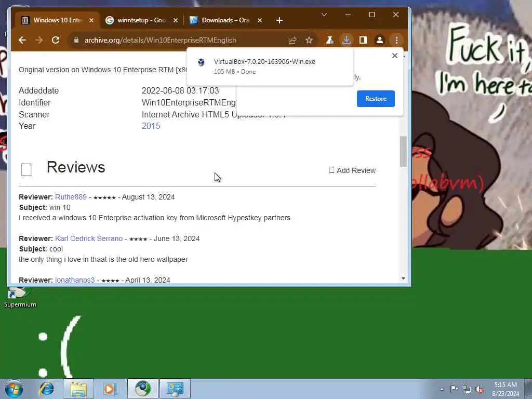Click the Addeddate value 2022-06-08 03:17:03
This screenshot has height=399, width=532.
pyautogui.click(x=180, y=90)
